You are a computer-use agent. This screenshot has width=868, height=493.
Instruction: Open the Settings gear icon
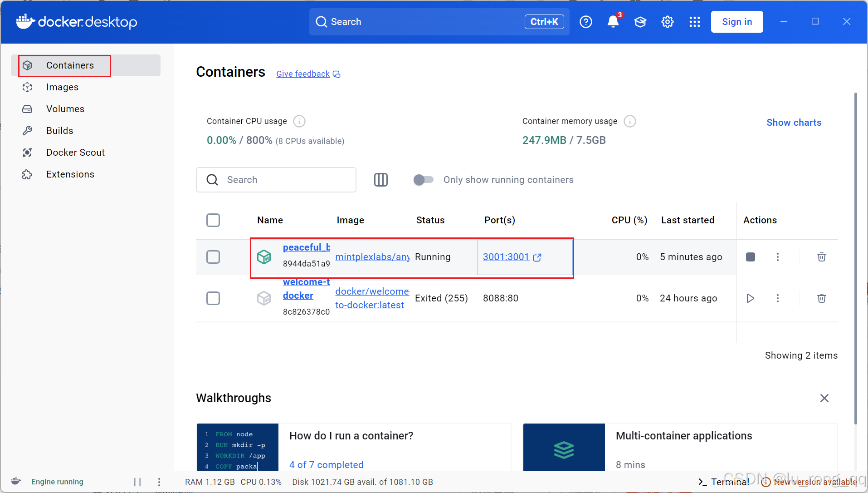coord(667,22)
